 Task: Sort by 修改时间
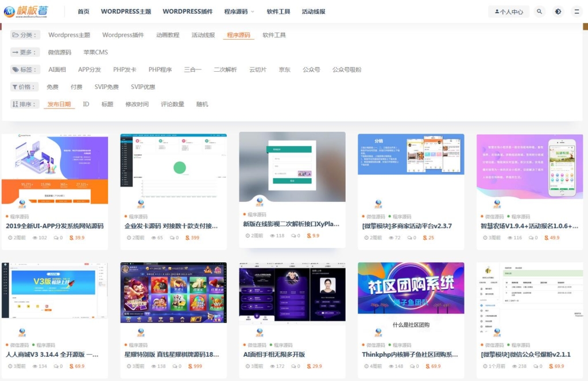[x=137, y=104]
